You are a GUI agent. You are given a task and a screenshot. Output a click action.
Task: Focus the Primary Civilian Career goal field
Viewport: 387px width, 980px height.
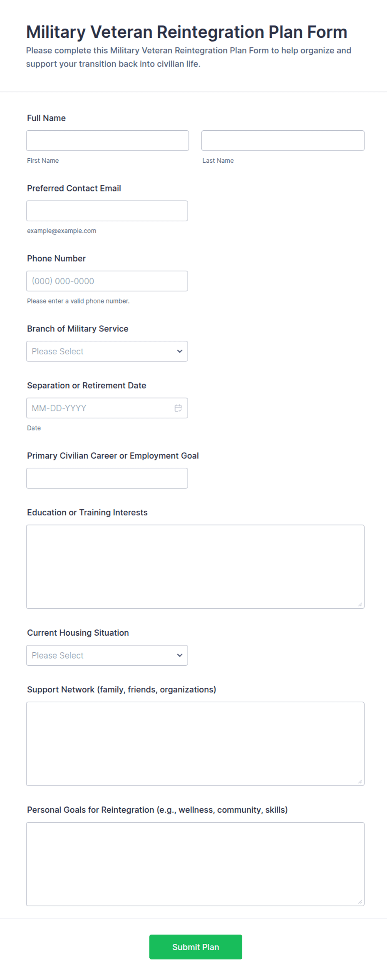107,478
